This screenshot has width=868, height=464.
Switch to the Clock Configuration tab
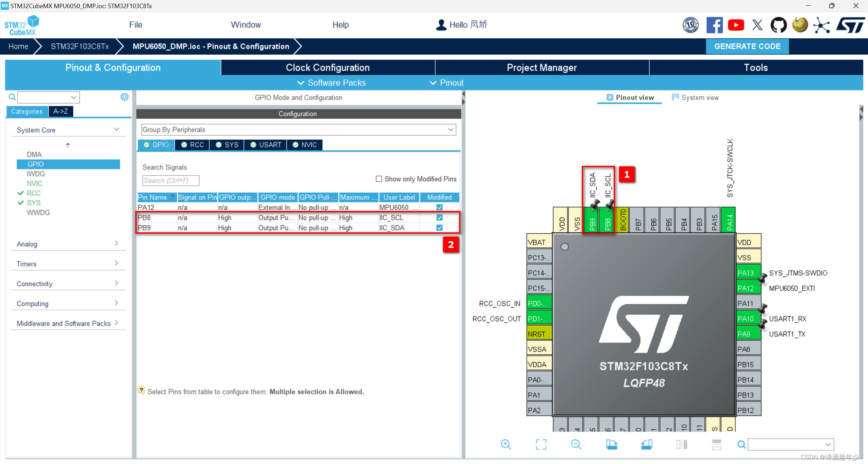click(328, 67)
